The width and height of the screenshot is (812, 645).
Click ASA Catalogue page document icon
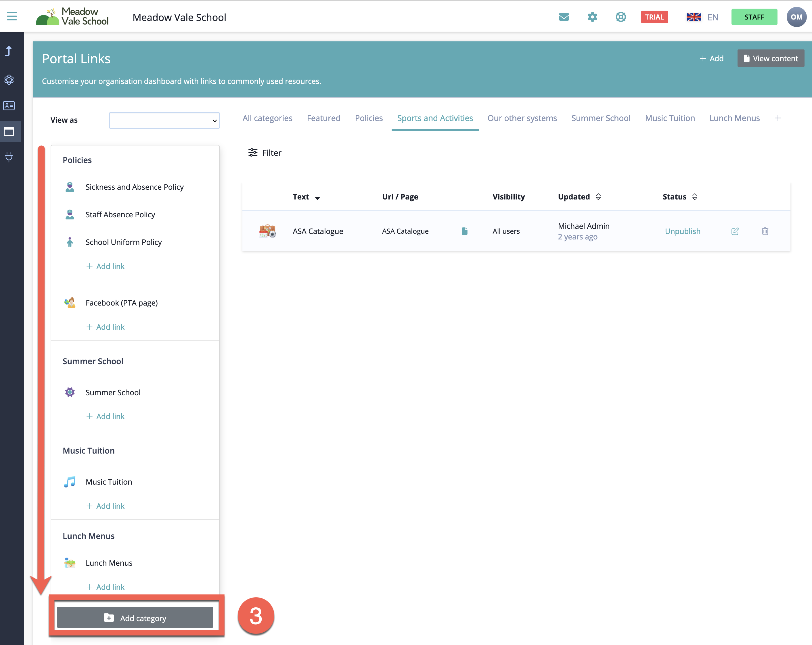pos(464,231)
